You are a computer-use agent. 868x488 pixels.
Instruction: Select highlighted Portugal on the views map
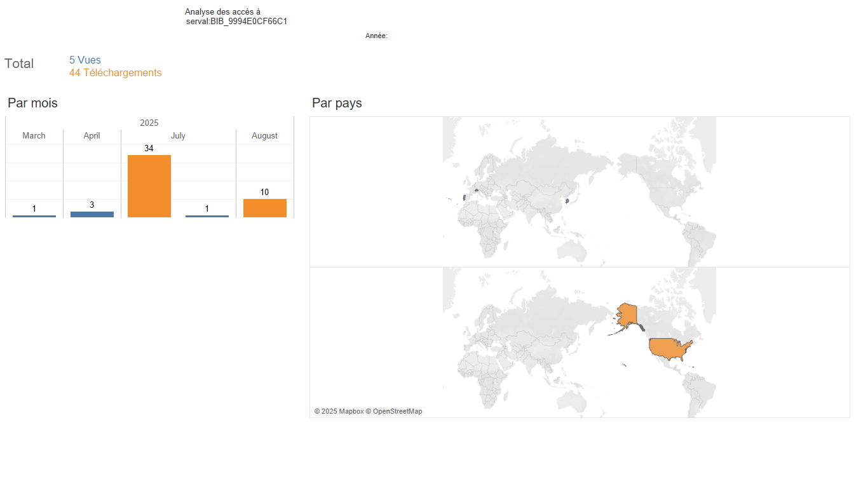(463, 198)
